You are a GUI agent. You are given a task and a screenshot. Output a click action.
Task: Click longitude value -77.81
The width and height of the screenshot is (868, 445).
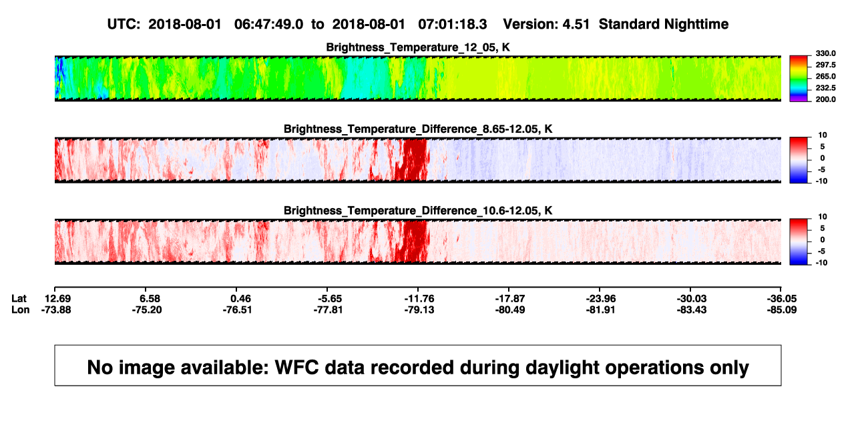[327, 310]
